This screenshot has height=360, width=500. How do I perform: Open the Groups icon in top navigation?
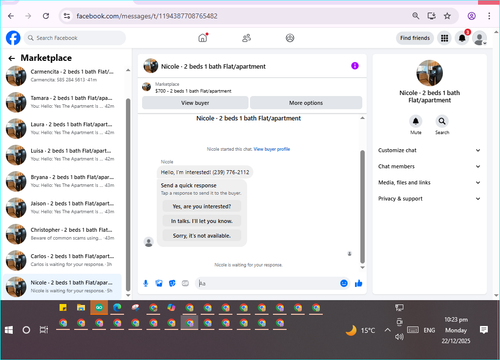(290, 38)
